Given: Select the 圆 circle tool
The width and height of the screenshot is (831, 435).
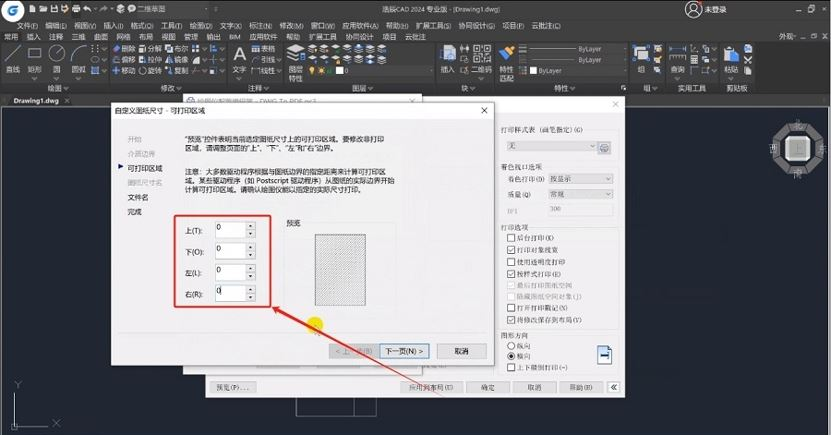Looking at the screenshot, I should [57, 59].
